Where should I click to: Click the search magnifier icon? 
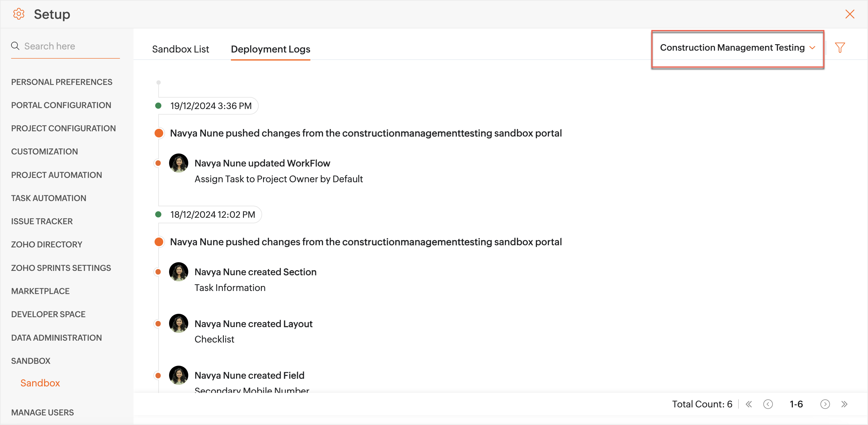(15, 46)
